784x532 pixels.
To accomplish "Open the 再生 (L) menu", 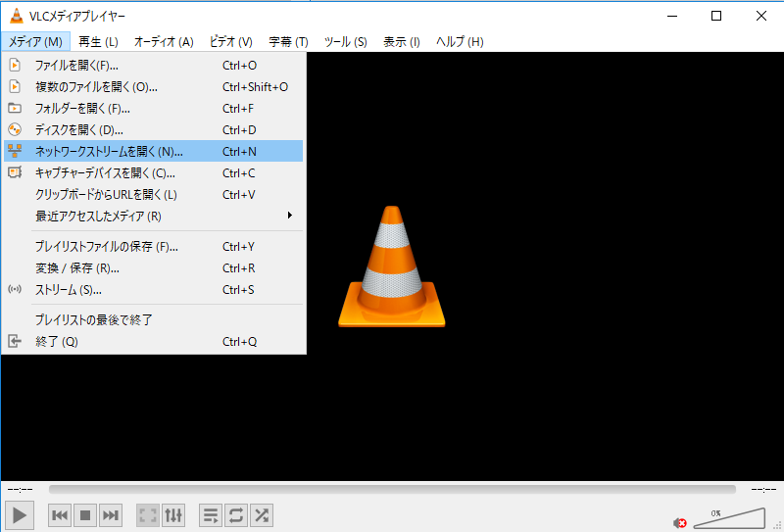I will (98, 41).
